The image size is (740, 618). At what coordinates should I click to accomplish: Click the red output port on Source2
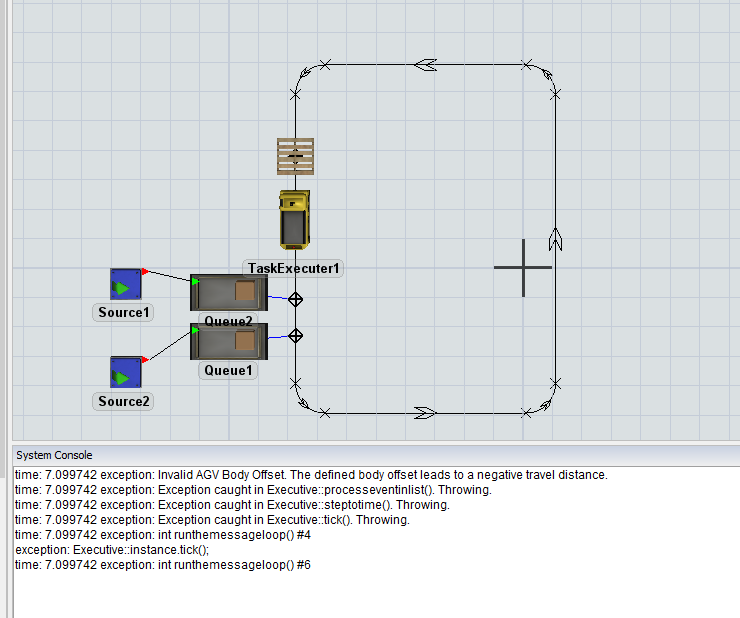[146, 358]
